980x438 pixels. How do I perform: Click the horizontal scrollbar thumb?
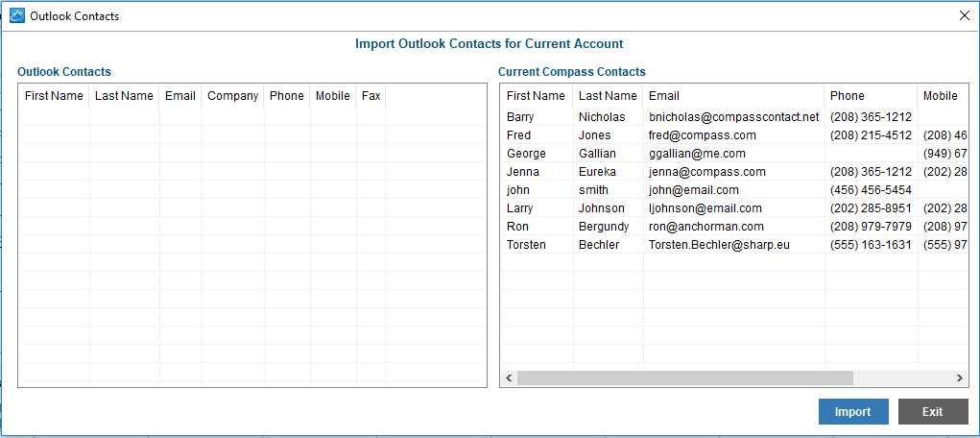685,377
